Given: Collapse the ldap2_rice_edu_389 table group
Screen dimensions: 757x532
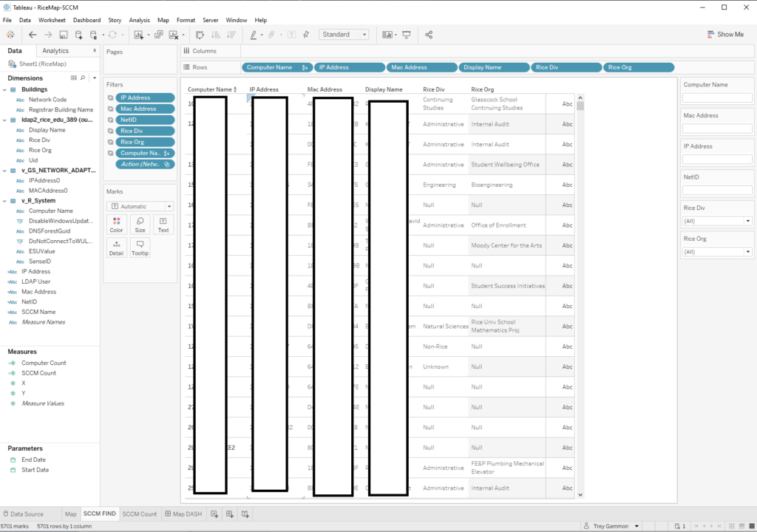Looking at the screenshot, I should (x=5, y=120).
